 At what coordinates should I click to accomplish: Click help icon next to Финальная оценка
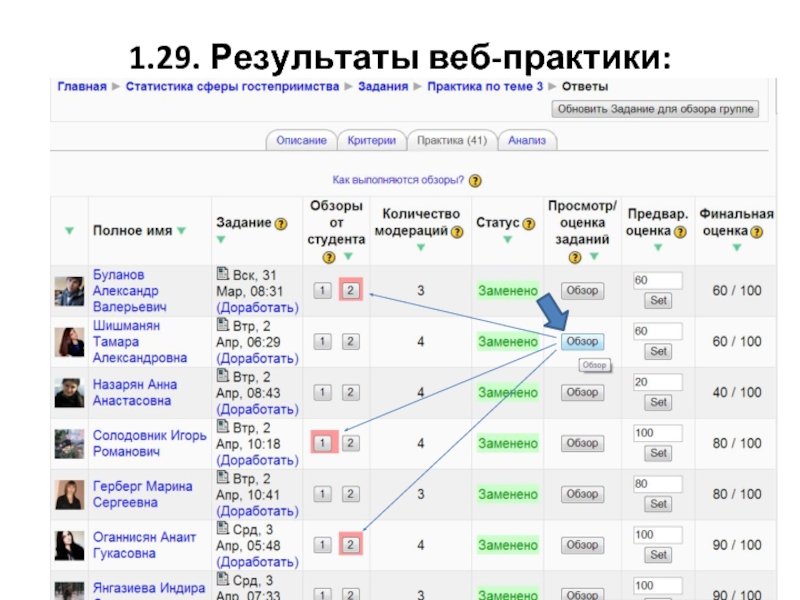click(756, 232)
